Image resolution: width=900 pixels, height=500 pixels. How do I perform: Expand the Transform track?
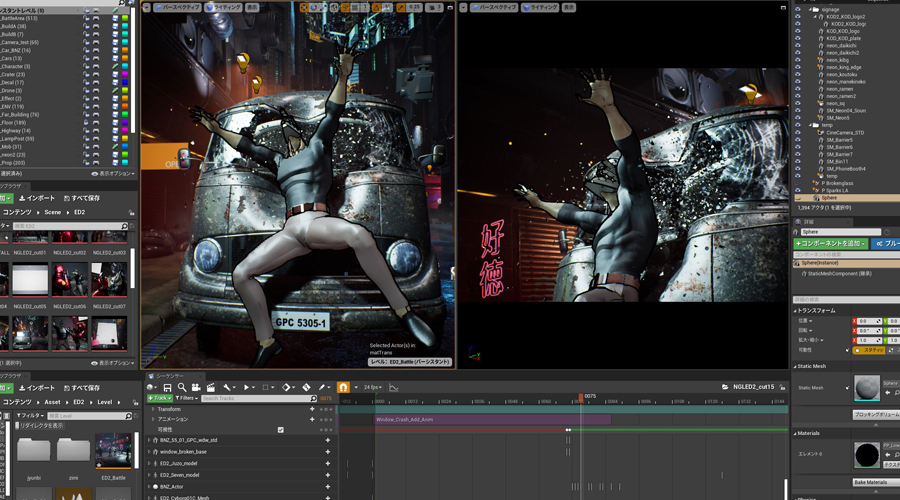coord(153,409)
